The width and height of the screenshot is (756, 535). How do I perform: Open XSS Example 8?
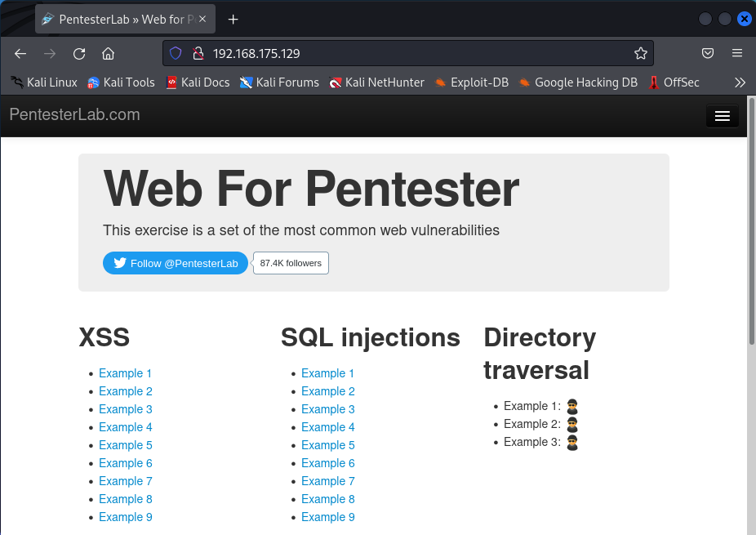tap(126, 499)
